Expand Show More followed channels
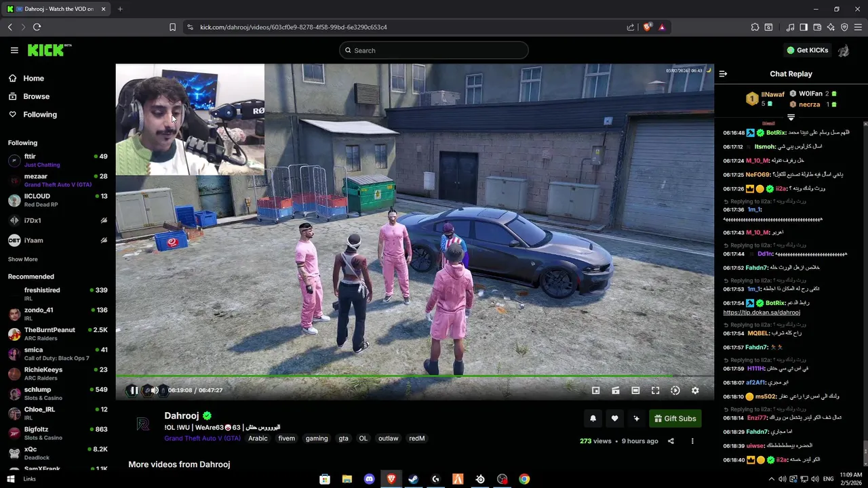This screenshot has width=868, height=488. [22, 259]
